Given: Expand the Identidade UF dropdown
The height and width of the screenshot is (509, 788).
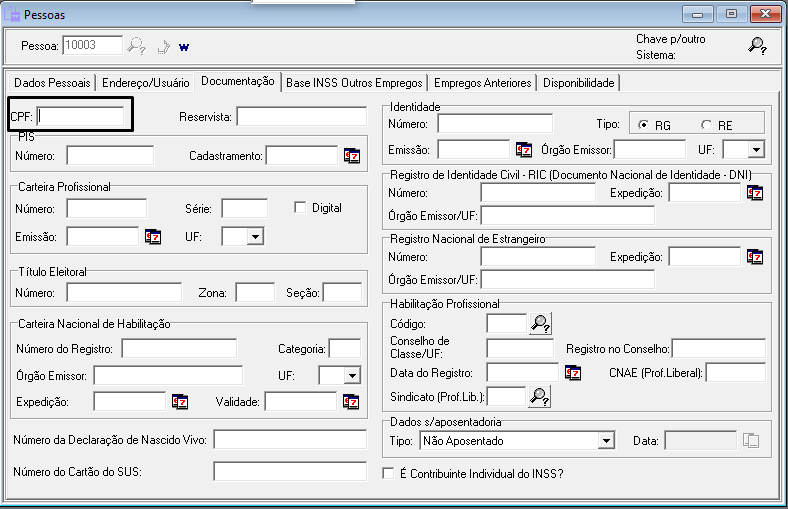Looking at the screenshot, I should (755, 150).
